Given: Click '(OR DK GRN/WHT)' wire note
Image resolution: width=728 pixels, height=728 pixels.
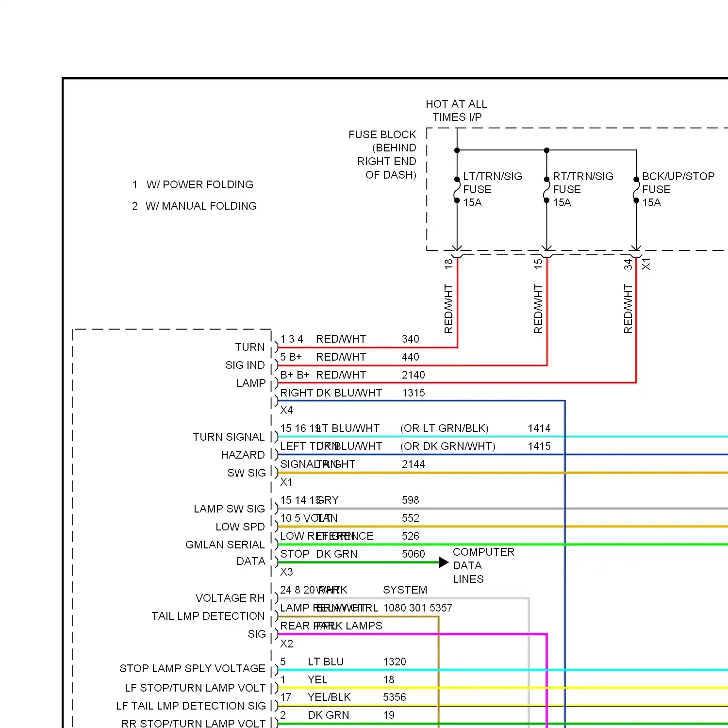Looking at the screenshot, I should pyautogui.click(x=448, y=446).
